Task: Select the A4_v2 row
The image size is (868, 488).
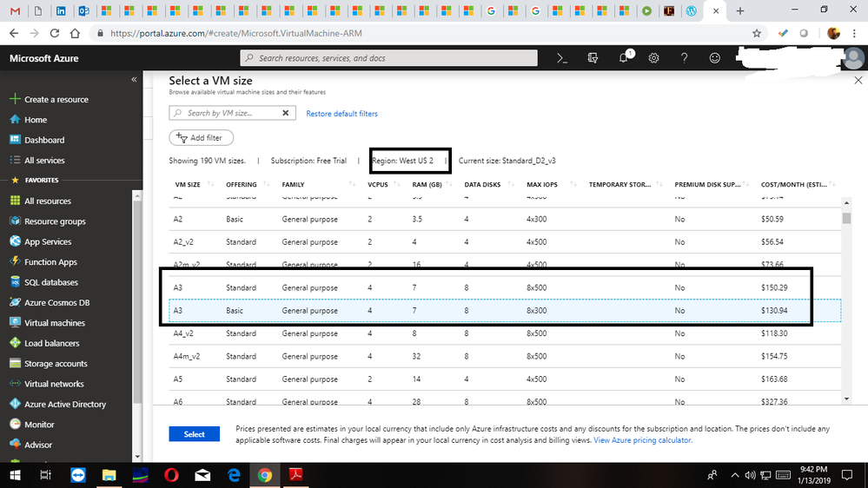Action: coord(505,333)
